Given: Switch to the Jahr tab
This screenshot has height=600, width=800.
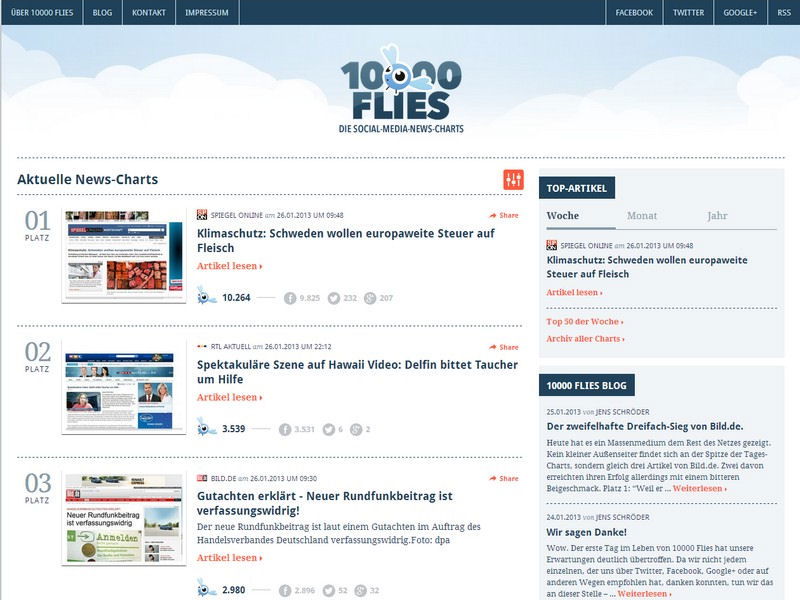Looking at the screenshot, I should (x=717, y=216).
